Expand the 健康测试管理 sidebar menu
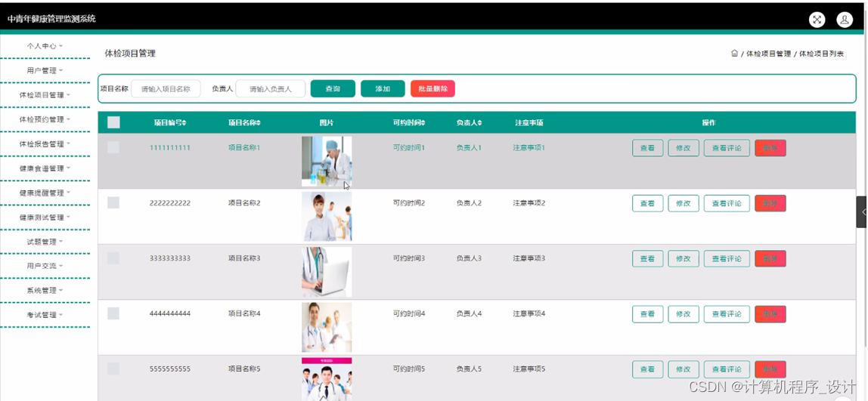This screenshot has height=401, width=868. click(45, 217)
